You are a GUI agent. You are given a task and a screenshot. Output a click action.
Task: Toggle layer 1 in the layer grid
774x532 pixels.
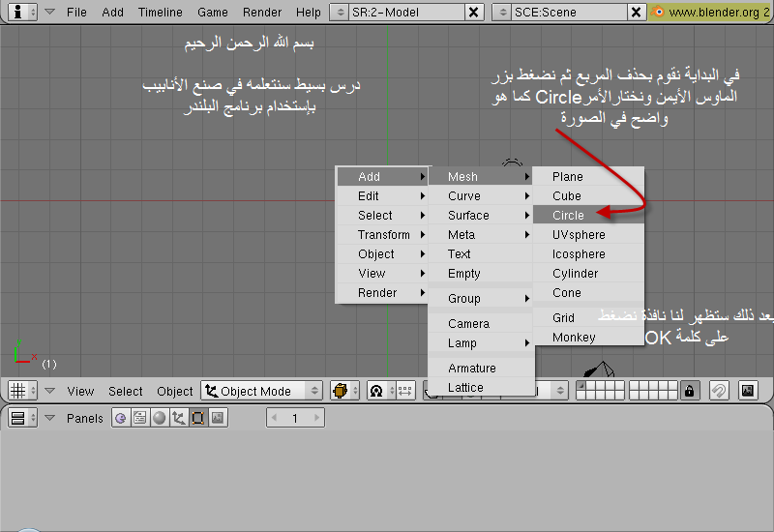click(x=581, y=386)
